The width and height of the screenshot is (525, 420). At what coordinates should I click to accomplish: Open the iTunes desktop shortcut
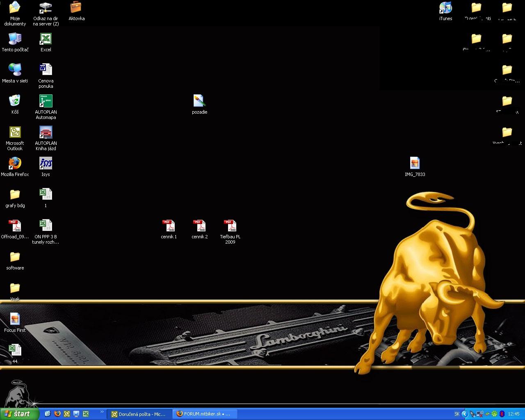[x=445, y=8]
